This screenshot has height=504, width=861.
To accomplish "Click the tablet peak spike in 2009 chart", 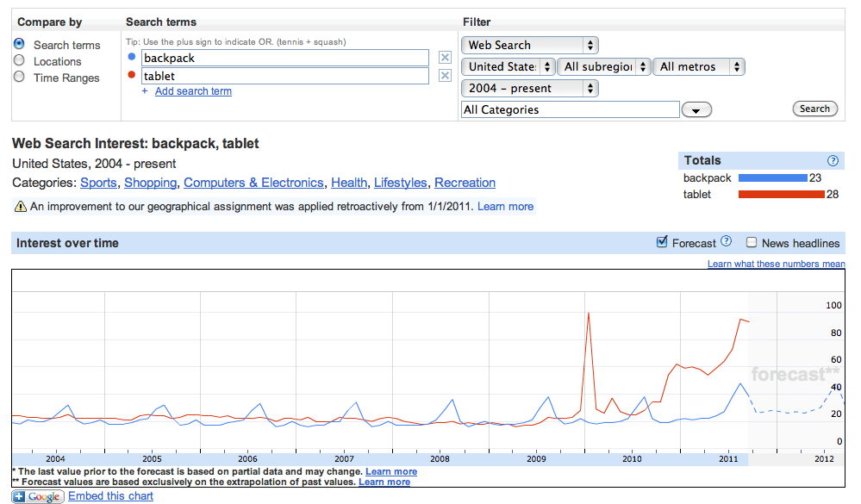I will tap(589, 314).
